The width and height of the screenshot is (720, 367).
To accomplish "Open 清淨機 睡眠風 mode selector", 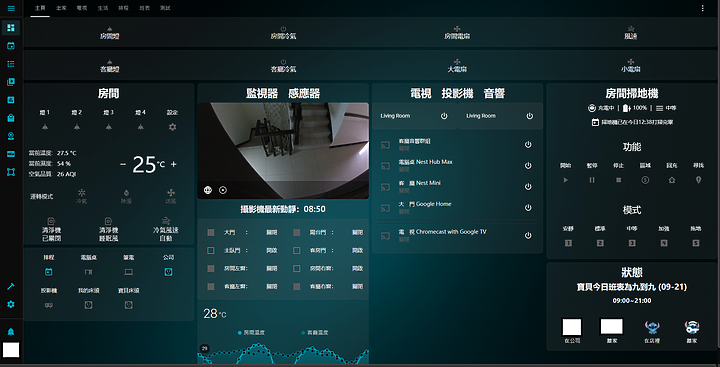I will (x=108, y=229).
